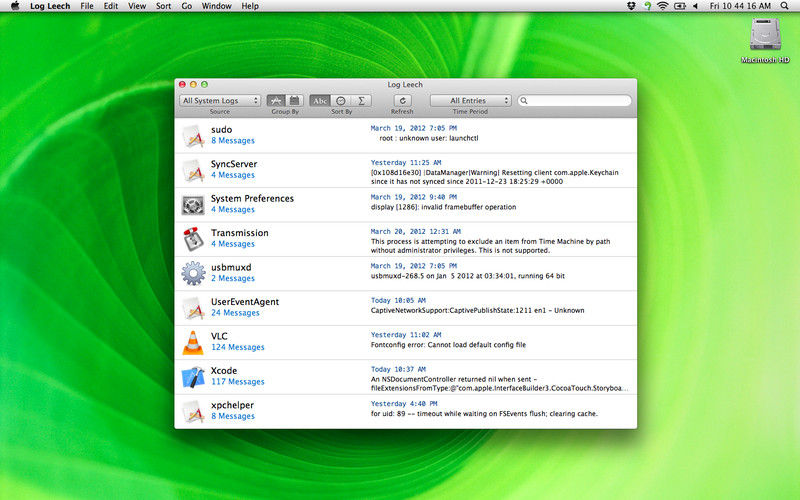
Task: Open the 24 Messages link for UserEventAgent
Action: (x=235, y=313)
